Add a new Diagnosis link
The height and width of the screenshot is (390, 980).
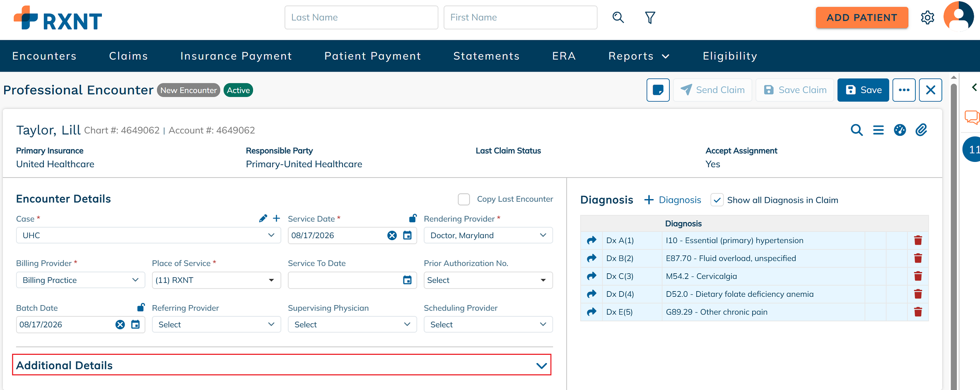[x=673, y=200]
